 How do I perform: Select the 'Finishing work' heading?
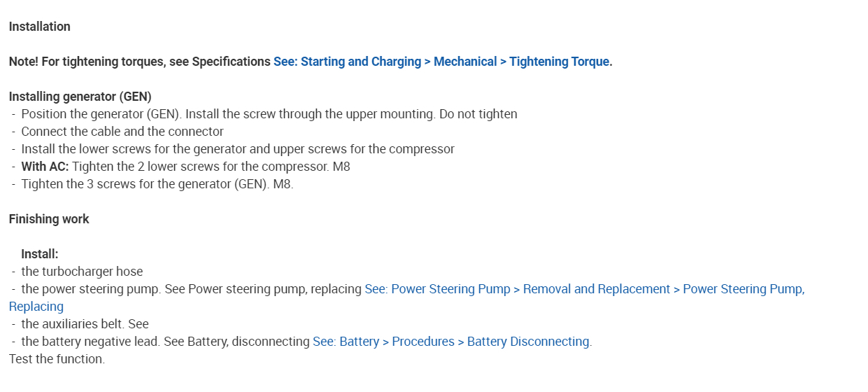49,219
